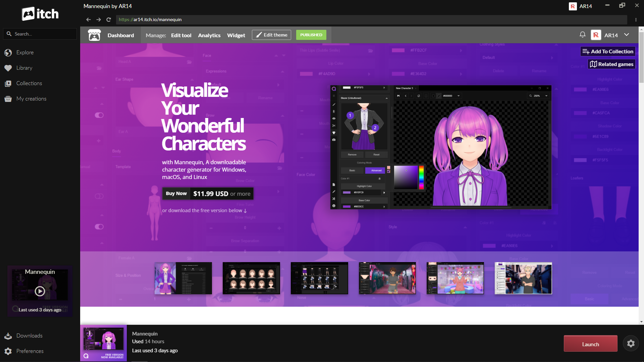Click the Related games button
Viewport: 644px width, 362px height.
(x=612, y=64)
